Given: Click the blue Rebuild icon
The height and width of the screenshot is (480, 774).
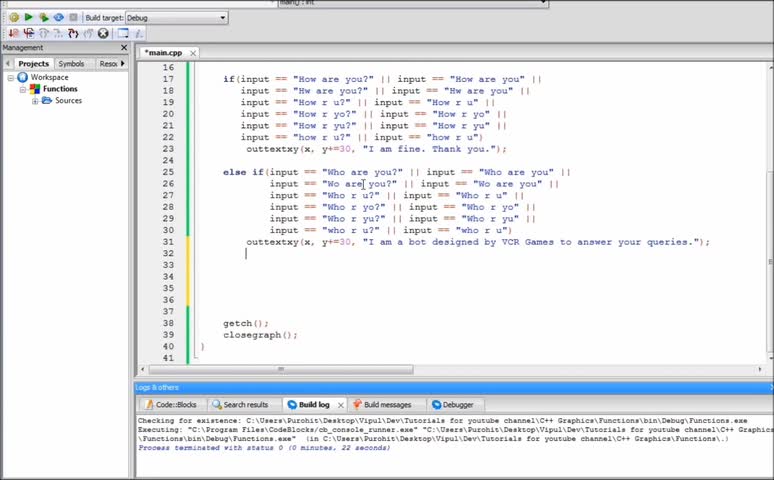Looking at the screenshot, I should pos(59,17).
